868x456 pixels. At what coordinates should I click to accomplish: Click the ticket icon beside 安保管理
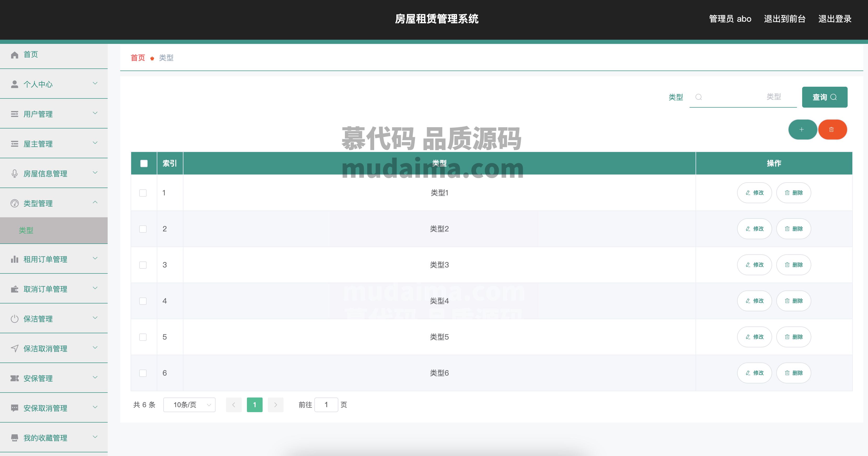tap(14, 378)
